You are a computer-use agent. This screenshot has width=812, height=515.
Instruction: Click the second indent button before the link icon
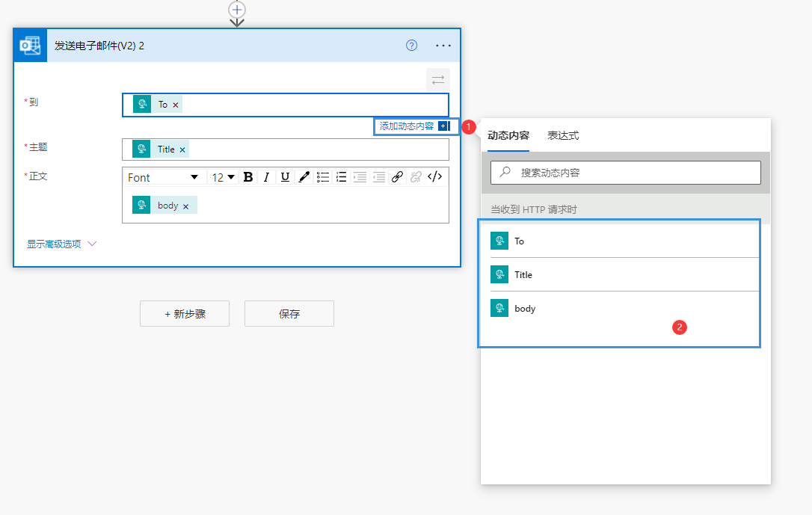click(x=378, y=177)
